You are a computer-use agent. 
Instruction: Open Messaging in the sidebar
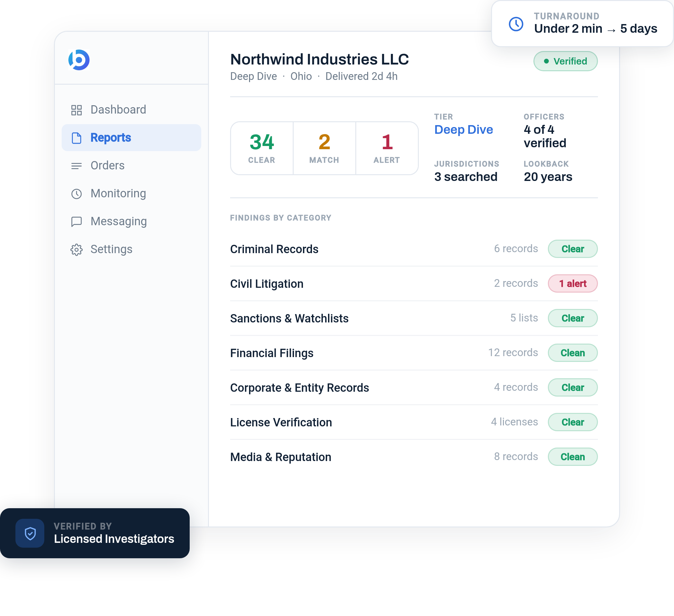click(131, 221)
